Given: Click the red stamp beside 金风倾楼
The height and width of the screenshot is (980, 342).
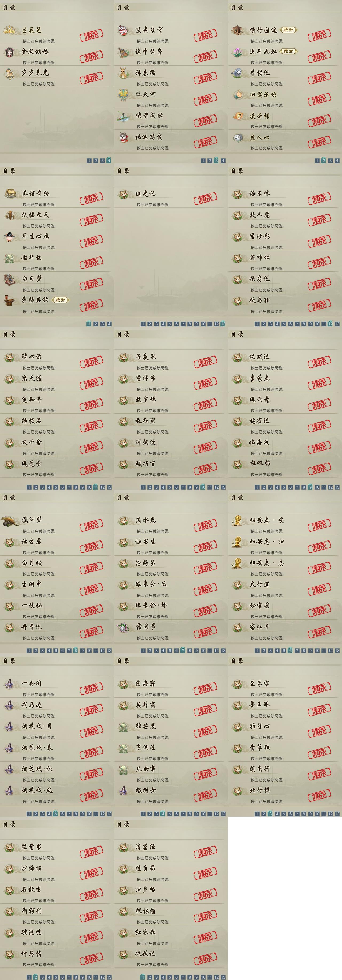Looking at the screenshot, I should (91, 56).
